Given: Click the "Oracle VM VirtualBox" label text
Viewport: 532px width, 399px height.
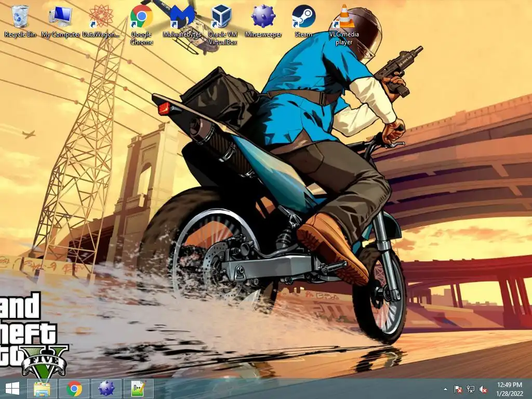Looking at the screenshot, I should point(222,38).
